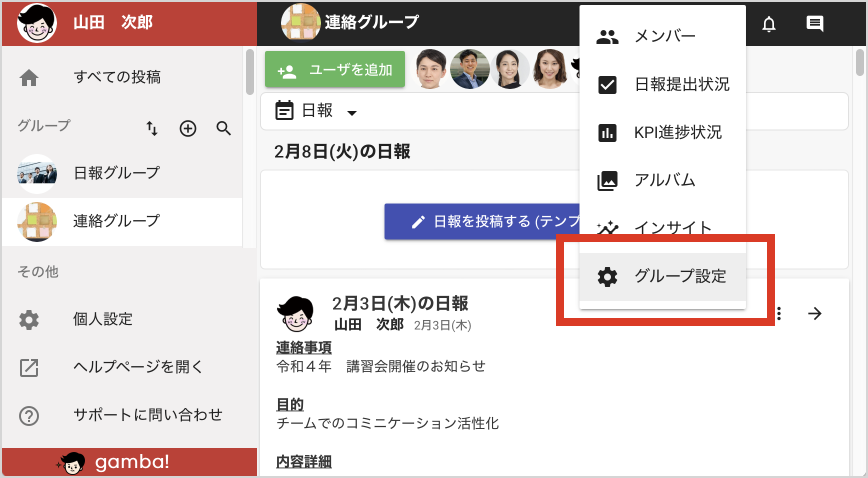Open the three-dot menu on the post
868x478 pixels.
[779, 313]
